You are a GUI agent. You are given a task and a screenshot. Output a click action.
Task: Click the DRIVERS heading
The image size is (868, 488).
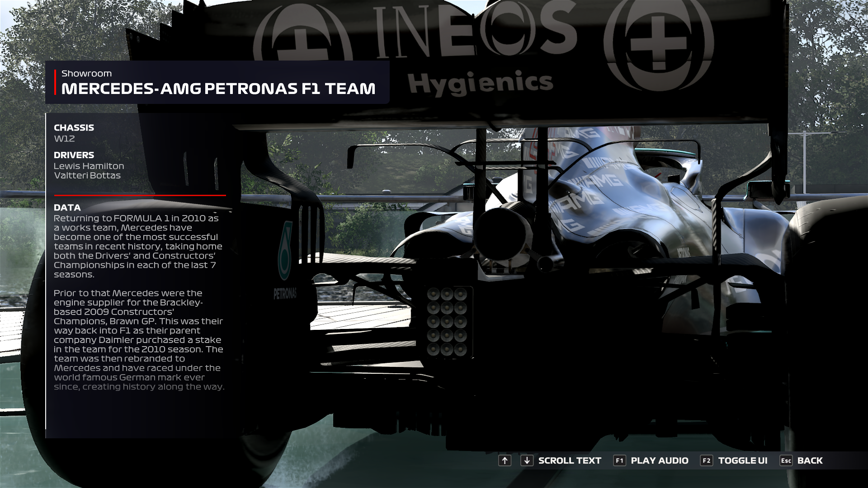click(x=74, y=155)
